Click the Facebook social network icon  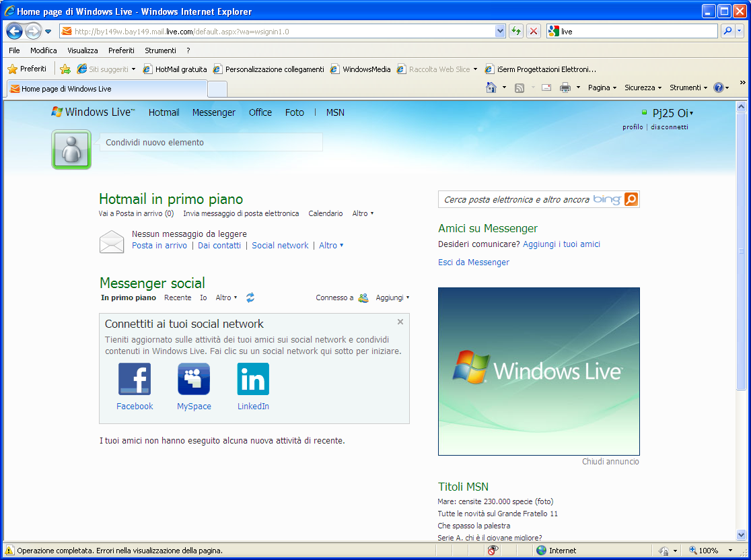click(135, 379)
